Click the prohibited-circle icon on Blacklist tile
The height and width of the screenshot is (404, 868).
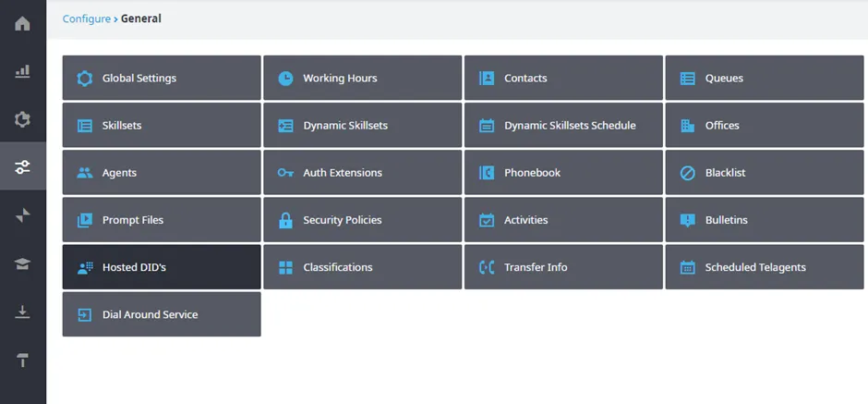pos(688,174)
